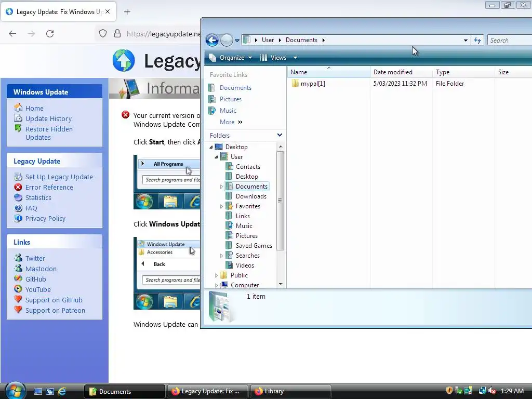Image resolution: width=532 pixels, height=399 pixels.
Task: Click the site padlock security icon
Action: pos(117,34)
